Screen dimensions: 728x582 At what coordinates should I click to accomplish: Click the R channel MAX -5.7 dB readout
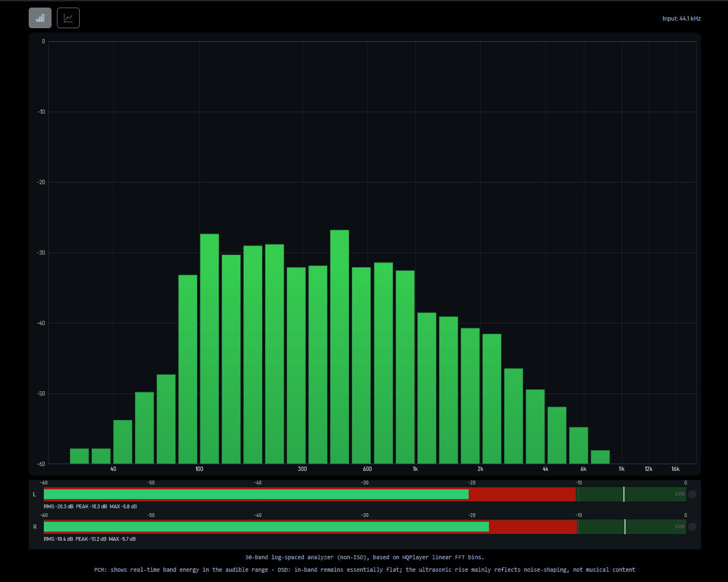click(x=122, y=539)
